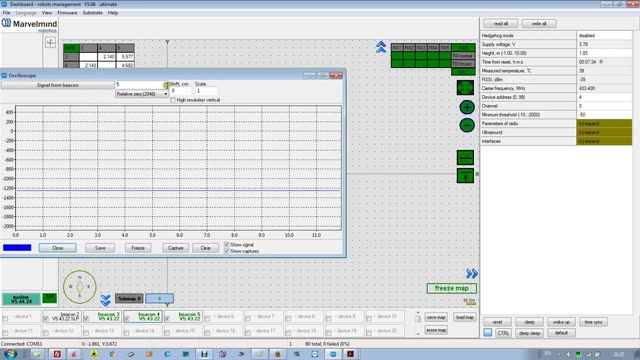Click the small green box next to modem
This screenshot has height=360, width=640.
click(49, 298)
